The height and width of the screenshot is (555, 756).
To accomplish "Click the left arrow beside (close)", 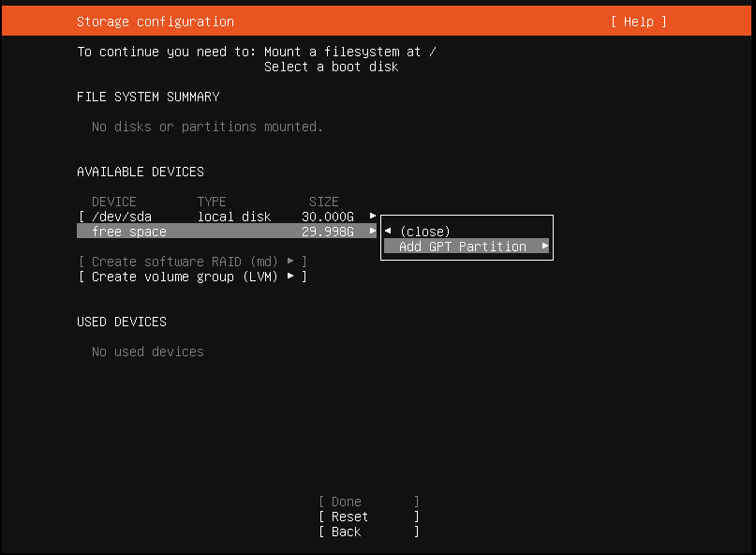I will (x=388, y=232).
